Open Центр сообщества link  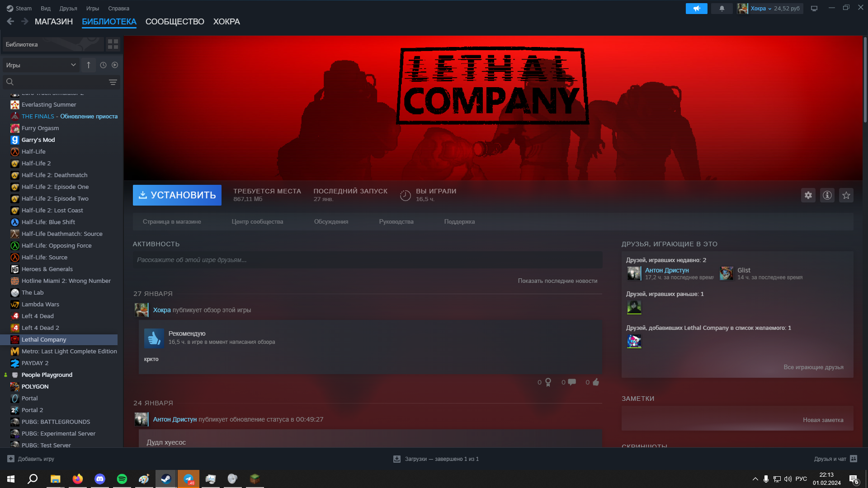point(258,222)
